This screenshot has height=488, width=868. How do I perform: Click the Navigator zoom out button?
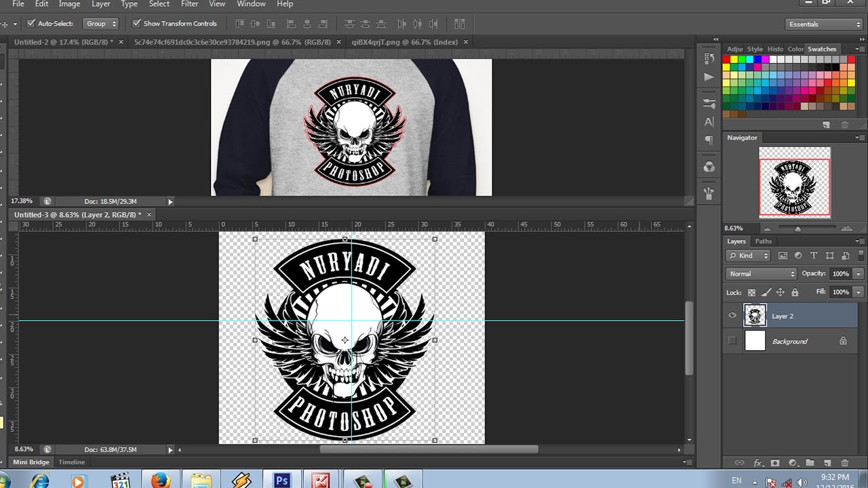pos(767,229)
